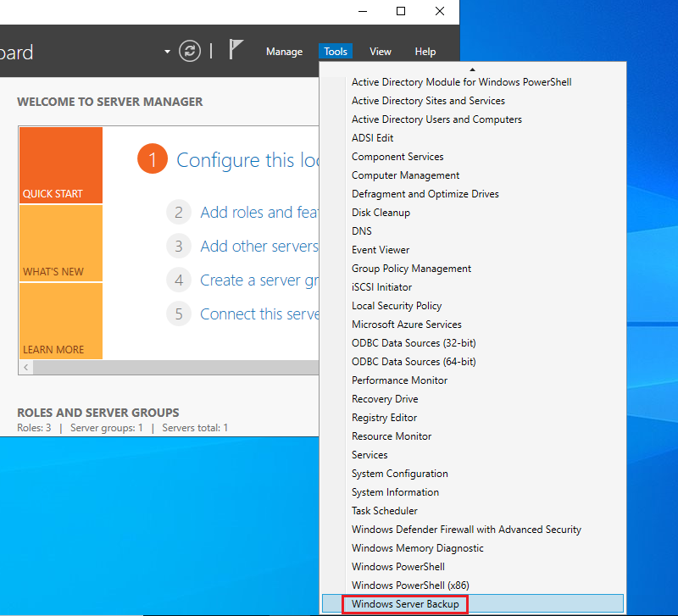The image size is (678, 616).
Task: Start Task Scheduler from Tools menu
Action: (x=384, y=511)
